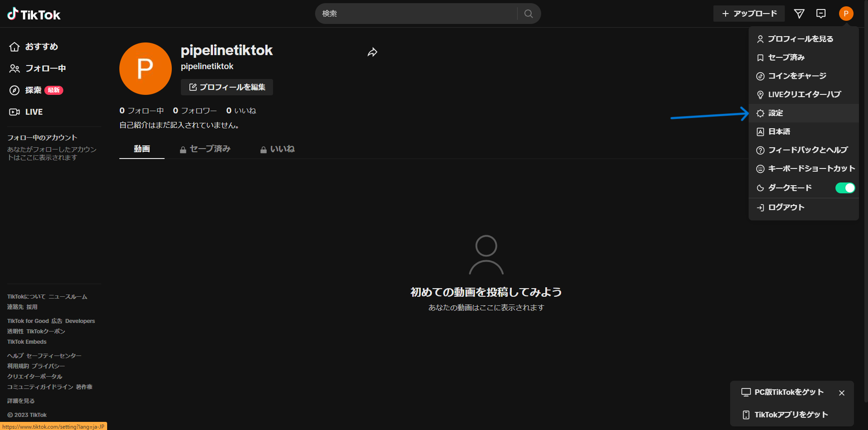Click the TikTokについて footer link

pos(26,297)
